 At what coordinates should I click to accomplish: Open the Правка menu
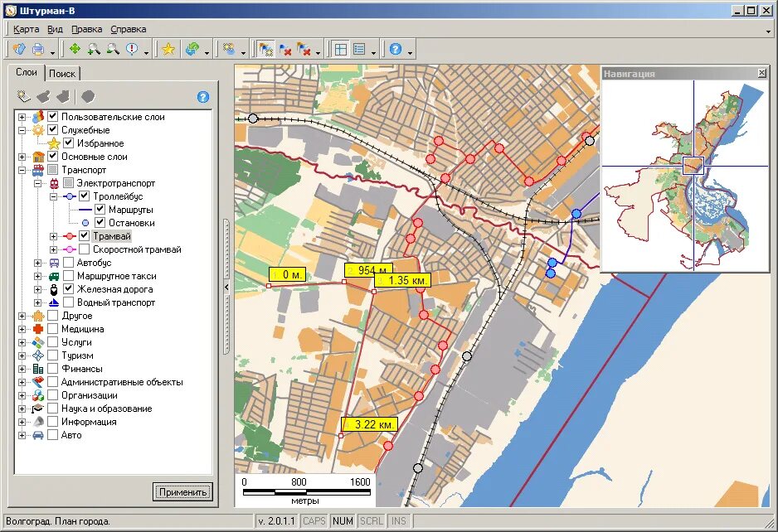click(x=87, y=29)
